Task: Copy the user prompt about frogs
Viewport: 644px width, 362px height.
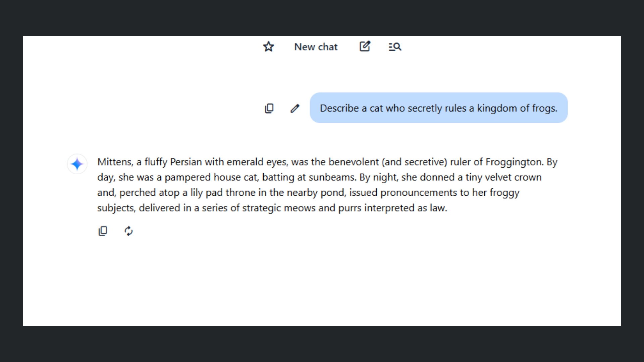Action: click(269, 108)
